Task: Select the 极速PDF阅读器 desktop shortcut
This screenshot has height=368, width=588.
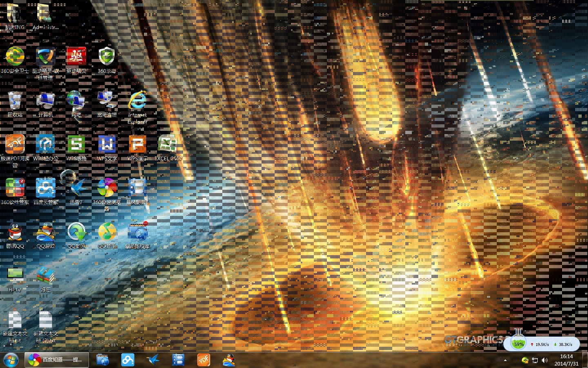Action: [x=15, y=151]
